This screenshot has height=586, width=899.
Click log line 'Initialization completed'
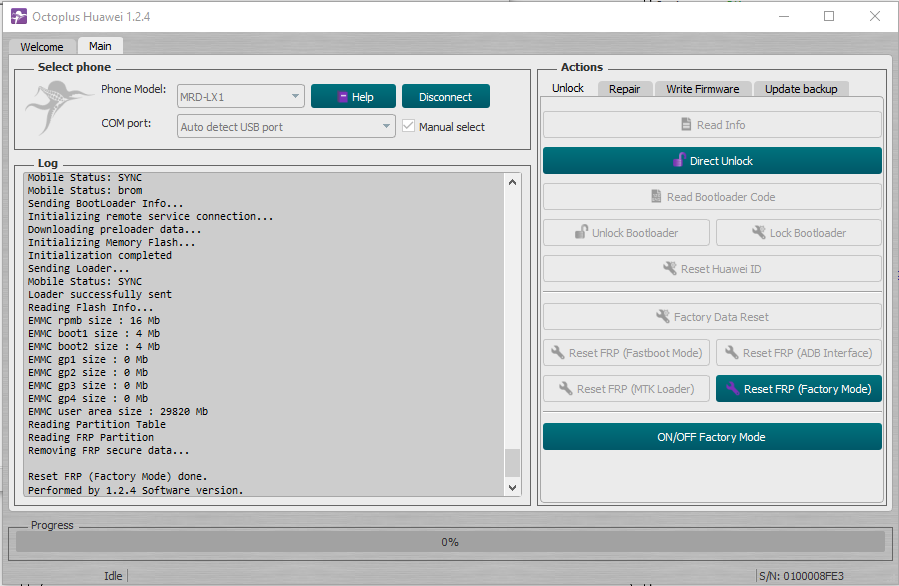click(x=100, y=255)
